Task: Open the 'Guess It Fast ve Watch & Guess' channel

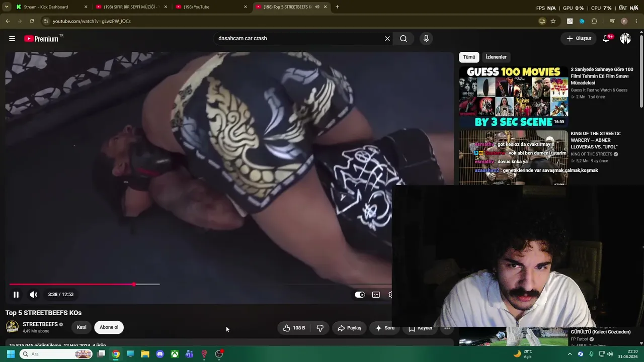Action: (x=599, y=90)
